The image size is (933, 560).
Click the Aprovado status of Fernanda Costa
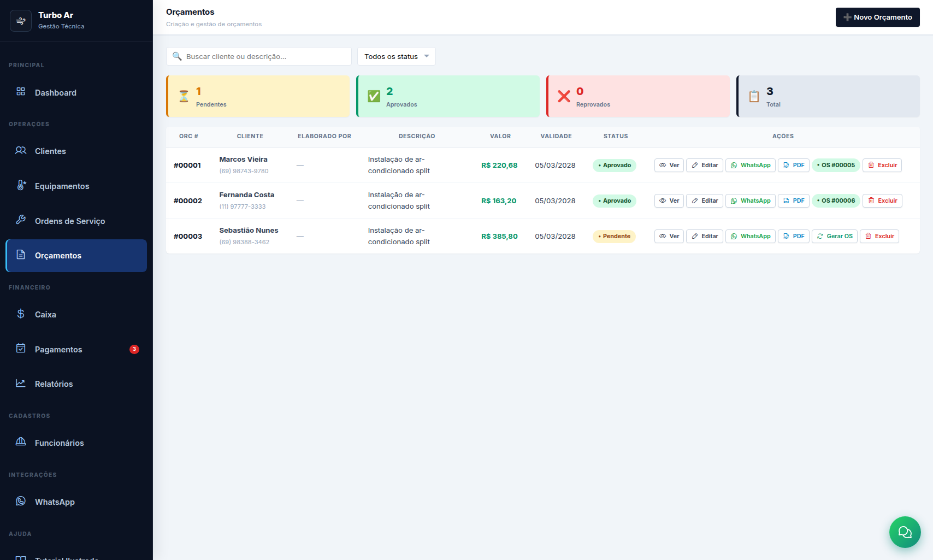click(615, 201)
